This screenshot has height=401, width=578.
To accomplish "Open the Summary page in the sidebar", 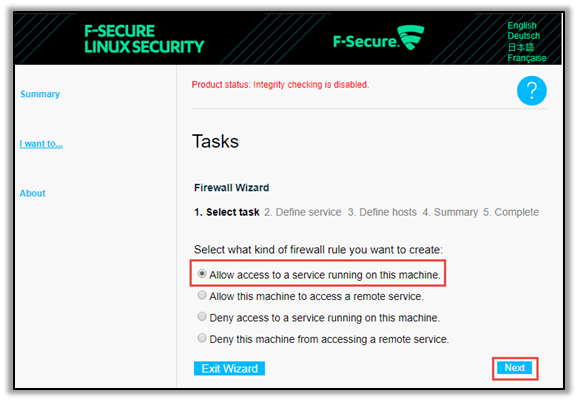I will [40, 94].
